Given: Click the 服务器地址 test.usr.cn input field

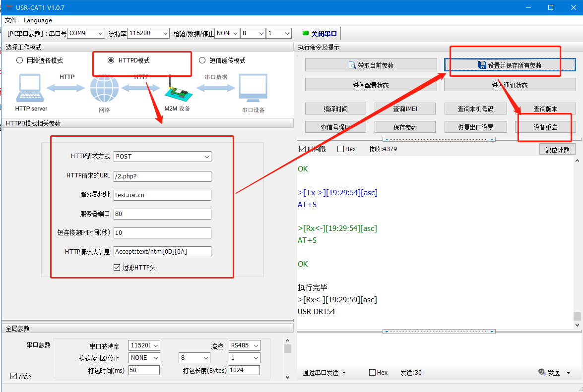Looking at the screenshot, I should point(162,195).
